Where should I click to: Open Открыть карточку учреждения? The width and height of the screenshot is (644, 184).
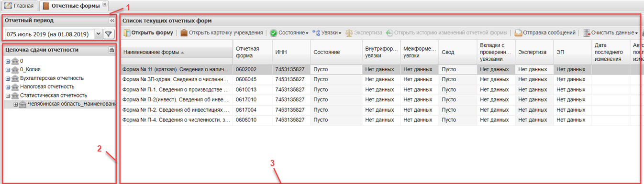(222, 33)
